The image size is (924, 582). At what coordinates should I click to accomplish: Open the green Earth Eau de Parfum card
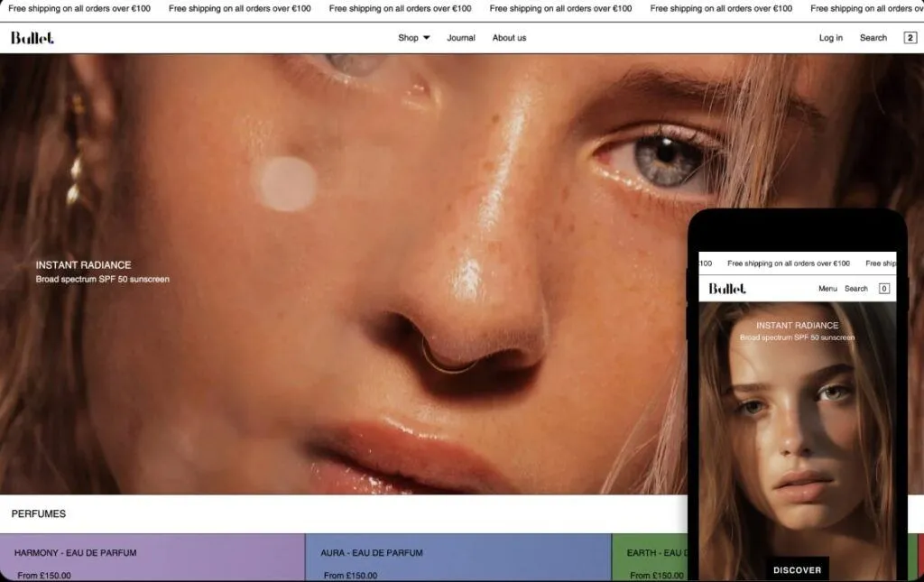[x=650, y=558]
